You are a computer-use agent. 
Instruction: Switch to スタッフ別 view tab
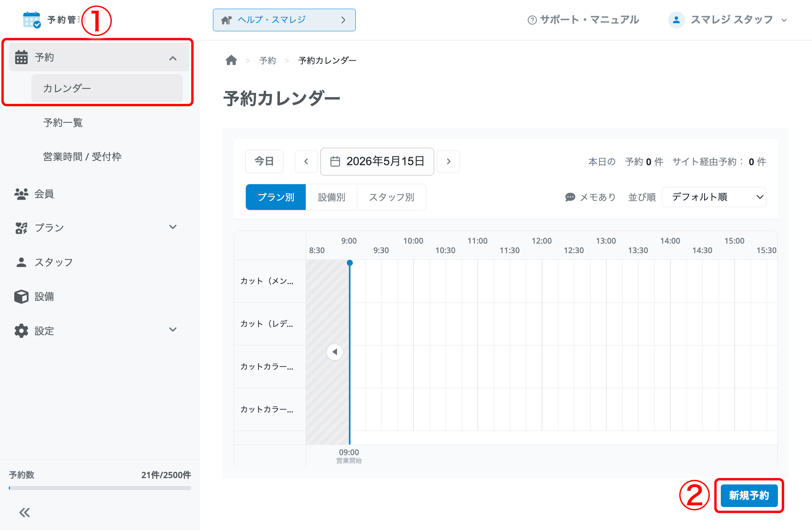tap(391, 197)
